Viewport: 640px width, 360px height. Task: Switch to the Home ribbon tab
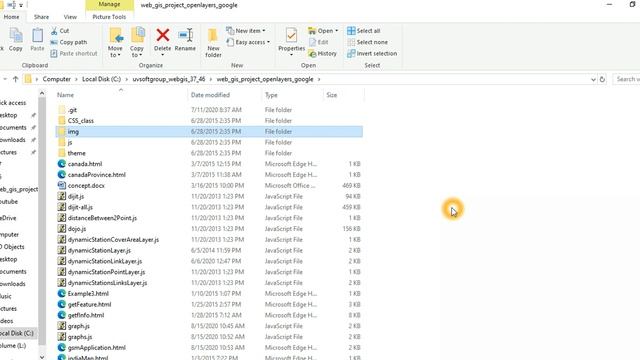point(11,17)
